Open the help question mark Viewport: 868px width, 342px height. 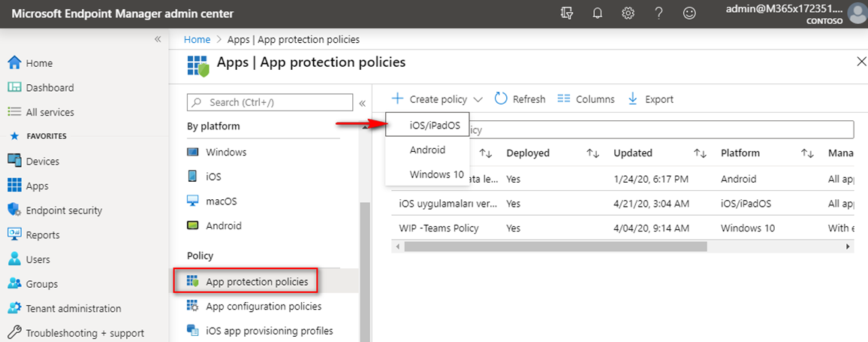[659, 14]
